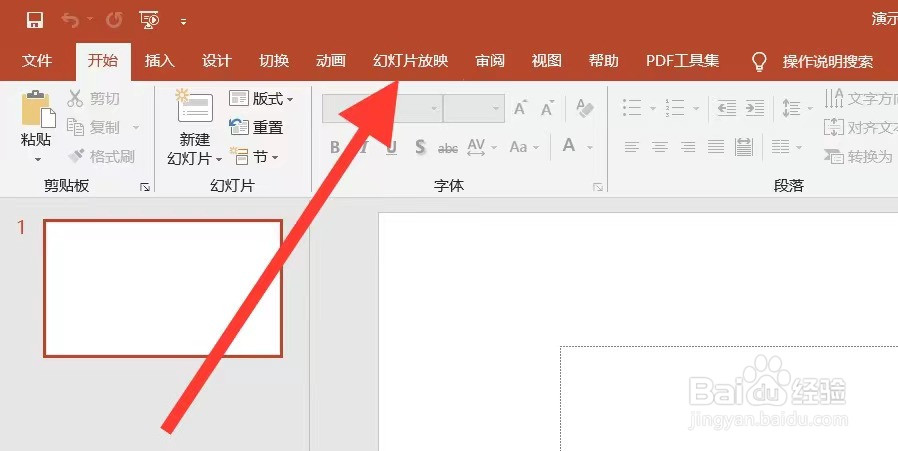Open the AV character spacing menu
Viewport: 898px width, 451px height.
point(482,147)
